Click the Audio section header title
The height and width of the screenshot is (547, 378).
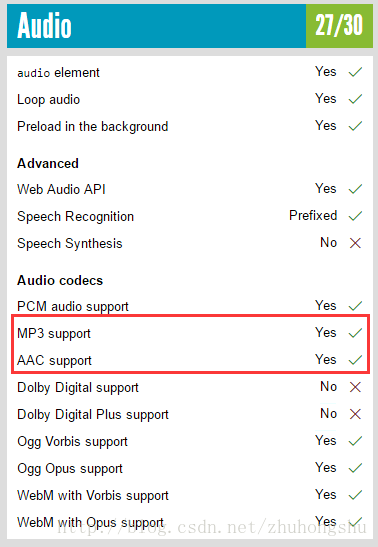point(44,25)
